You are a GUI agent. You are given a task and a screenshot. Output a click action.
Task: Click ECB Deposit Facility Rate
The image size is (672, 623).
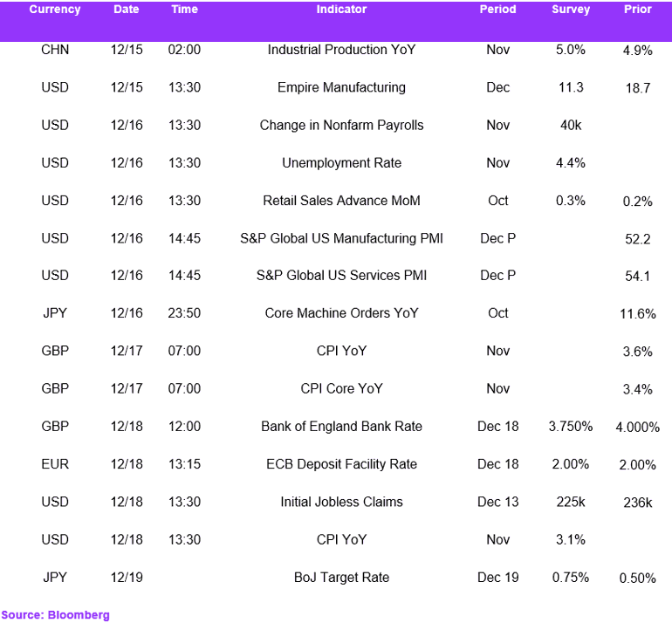(x=341, y=464)
